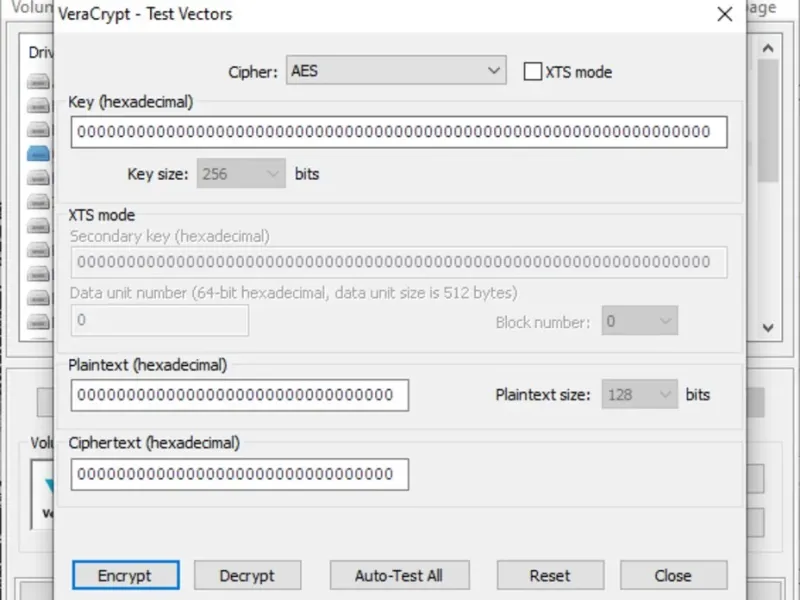The image size is (800, 600).
Task: Click the Close button at bottom
Action: point(673,575)
